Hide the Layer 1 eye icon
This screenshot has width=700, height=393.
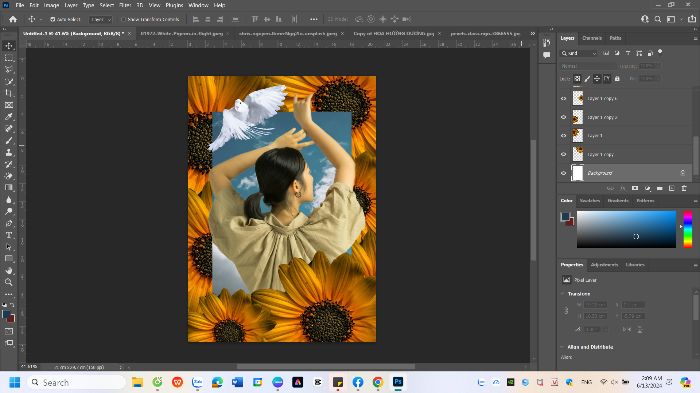(563, 135)
